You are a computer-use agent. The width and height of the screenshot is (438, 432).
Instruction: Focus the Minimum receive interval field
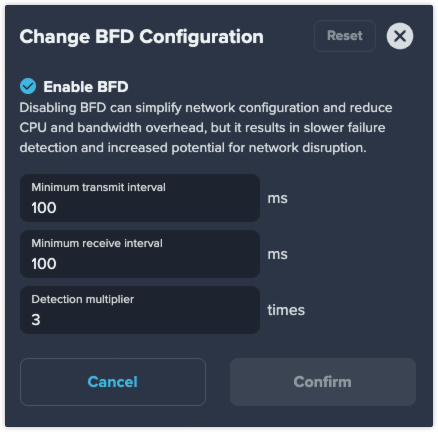pyautogui.click(x=140, y=254)
